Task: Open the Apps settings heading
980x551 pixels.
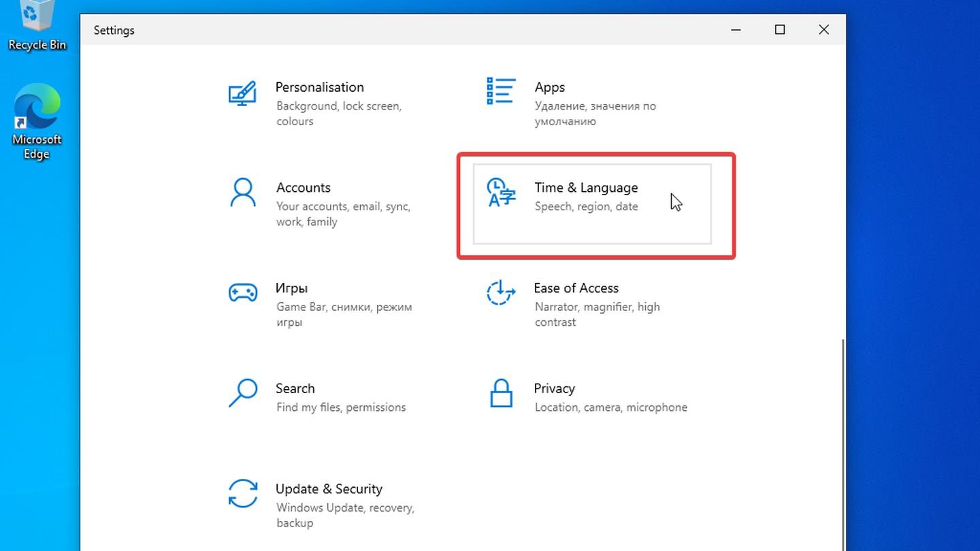Action: pyautogui.click(x=549, y=87)
